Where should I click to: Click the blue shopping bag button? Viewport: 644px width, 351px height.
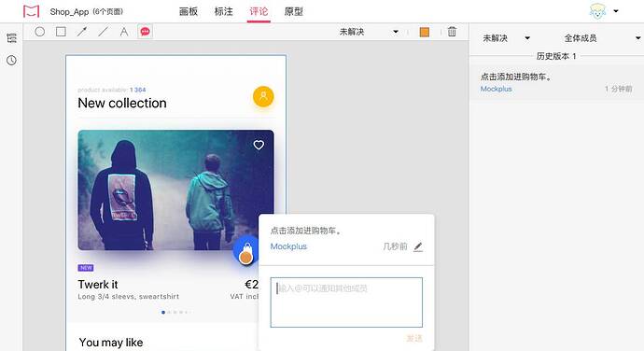[x=245, y=249]
